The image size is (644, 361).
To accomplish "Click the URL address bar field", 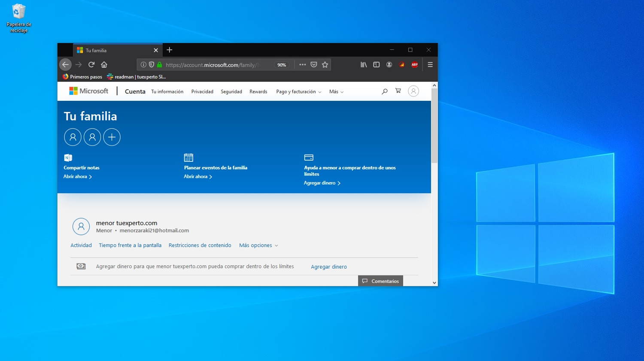I will [215, 65].
